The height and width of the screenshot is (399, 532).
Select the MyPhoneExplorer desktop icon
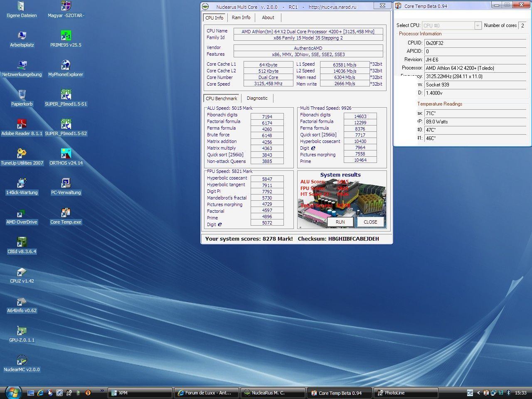[66, 69]
